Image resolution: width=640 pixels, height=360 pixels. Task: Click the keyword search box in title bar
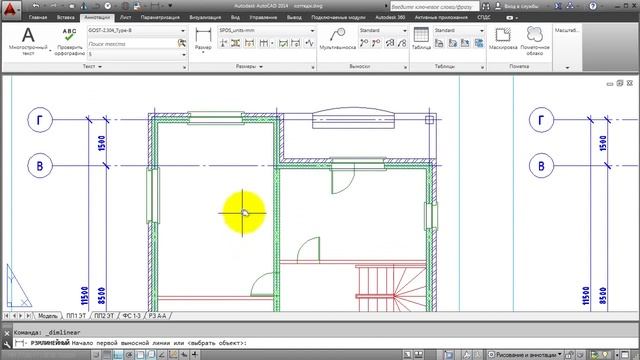[434, 7]
